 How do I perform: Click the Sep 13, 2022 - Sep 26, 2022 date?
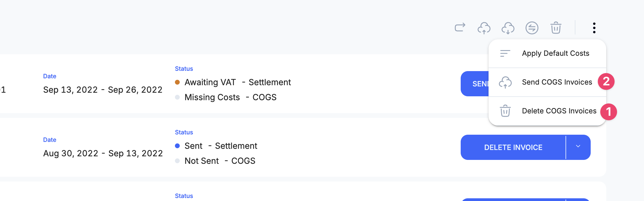(103, 90)
